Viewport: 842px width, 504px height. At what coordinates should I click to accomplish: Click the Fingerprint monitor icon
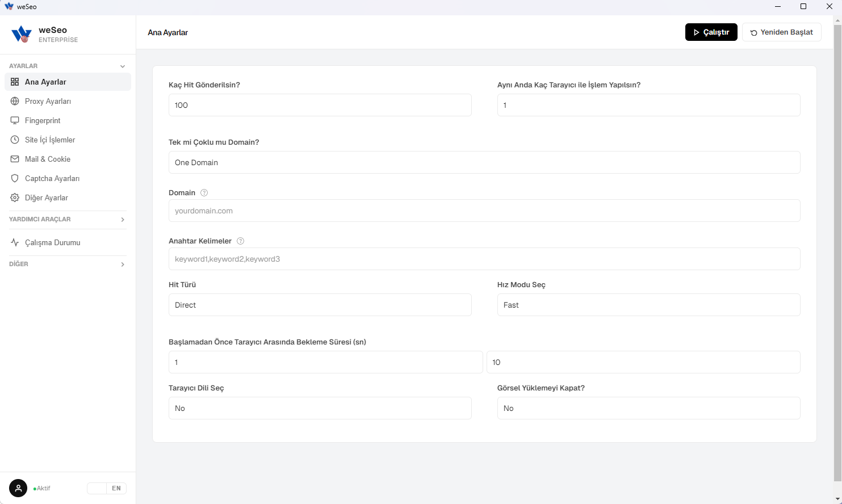click(15, 120)
